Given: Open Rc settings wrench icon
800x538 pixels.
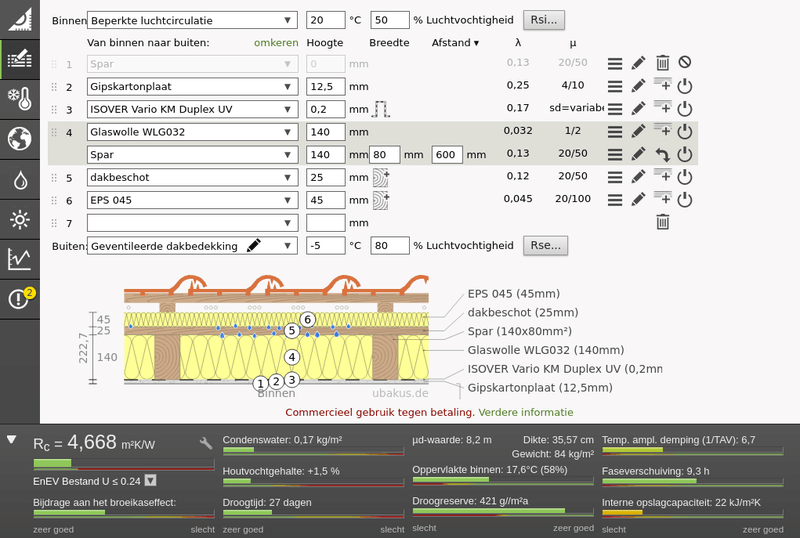Looking at the screenshot, I should point(206,443).
